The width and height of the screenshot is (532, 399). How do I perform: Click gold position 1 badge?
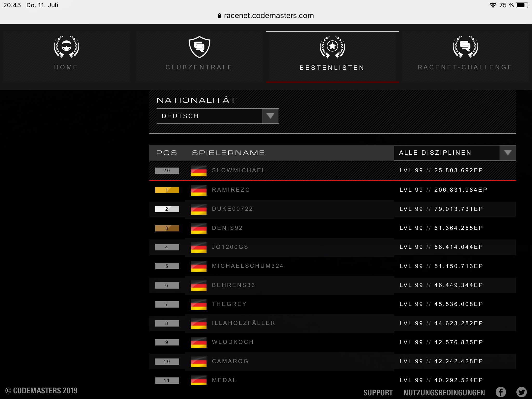click(167, 190)
